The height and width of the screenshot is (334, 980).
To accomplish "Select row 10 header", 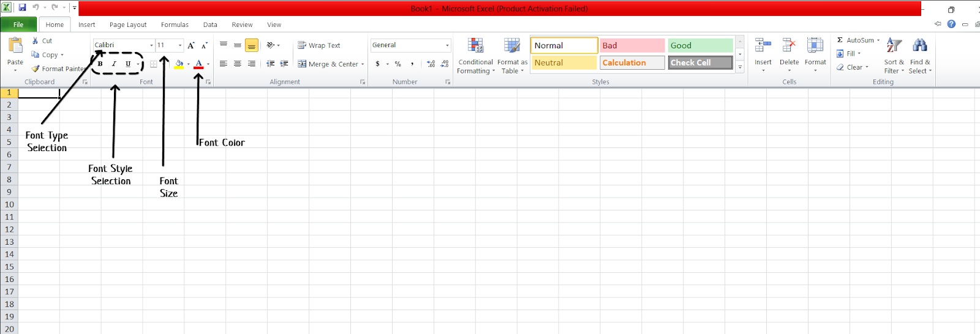I will coord(9,204).
